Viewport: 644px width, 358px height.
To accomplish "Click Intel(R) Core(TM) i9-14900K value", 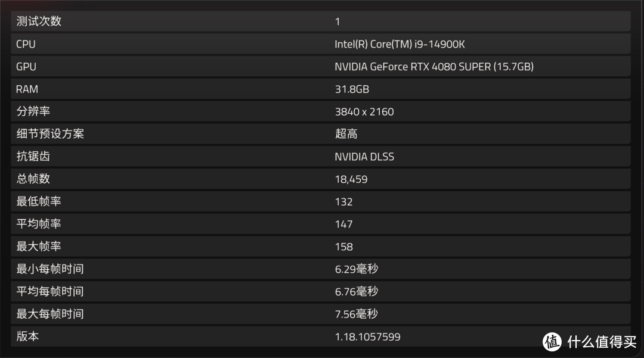I will pos(400,44).
